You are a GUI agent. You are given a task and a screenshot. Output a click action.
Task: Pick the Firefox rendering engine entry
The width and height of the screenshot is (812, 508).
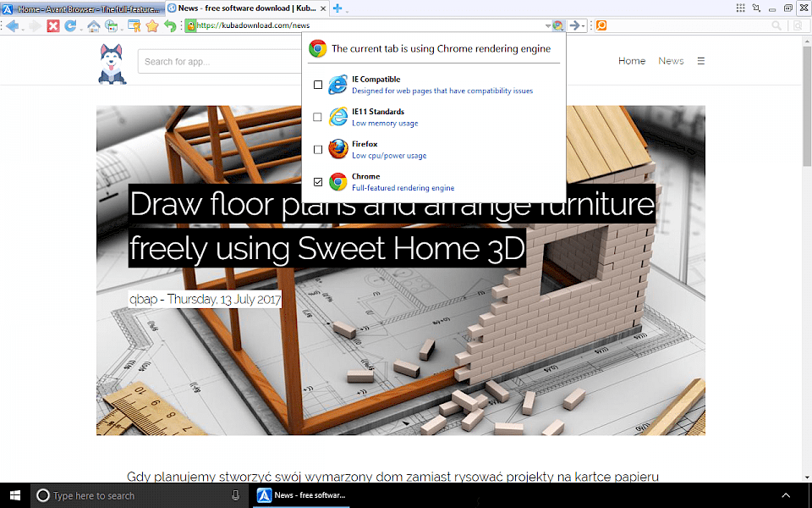[434, 149]
